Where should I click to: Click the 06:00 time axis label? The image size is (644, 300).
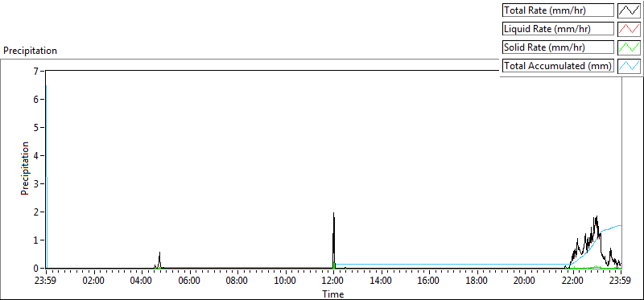[x=190, y=282]
